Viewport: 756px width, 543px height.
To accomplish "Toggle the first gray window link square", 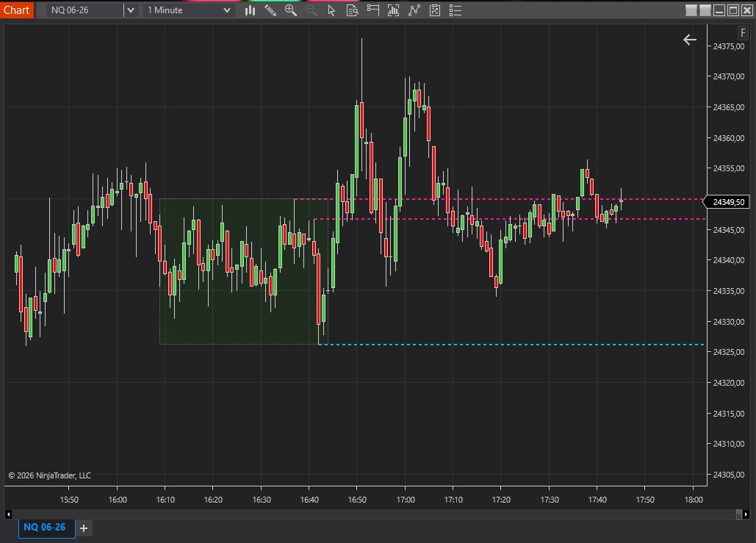I will (x=691, y=10).
